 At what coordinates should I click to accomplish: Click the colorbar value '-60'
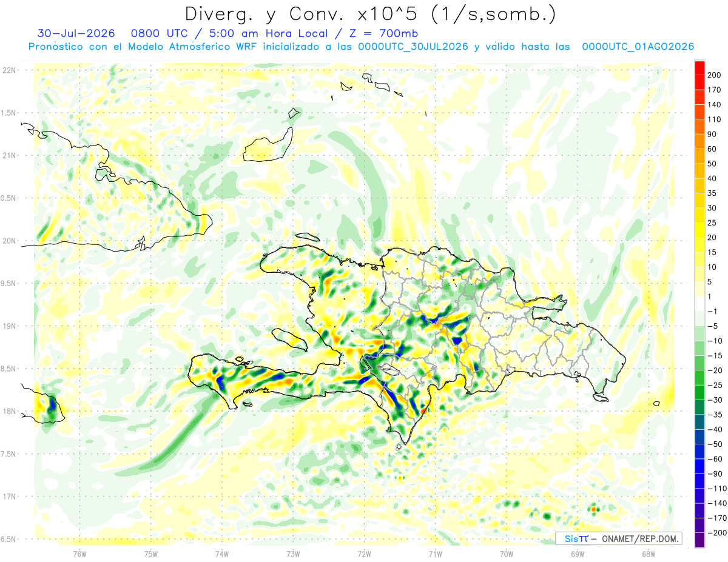pos(715,459)
